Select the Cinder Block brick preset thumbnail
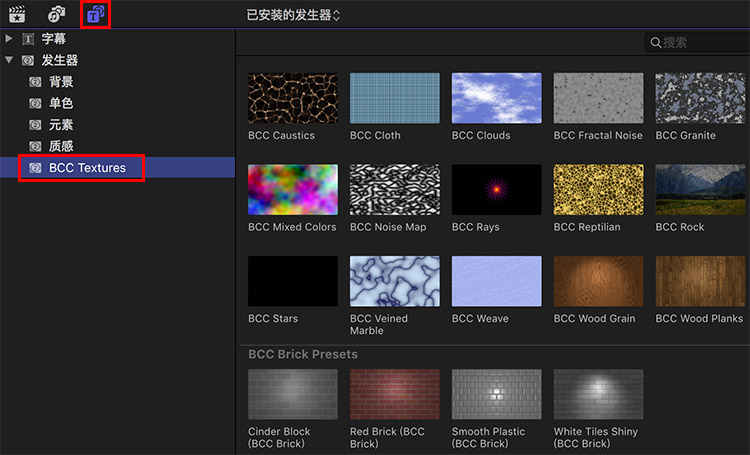This screenshot has height=455, width=750. [293, 394]
